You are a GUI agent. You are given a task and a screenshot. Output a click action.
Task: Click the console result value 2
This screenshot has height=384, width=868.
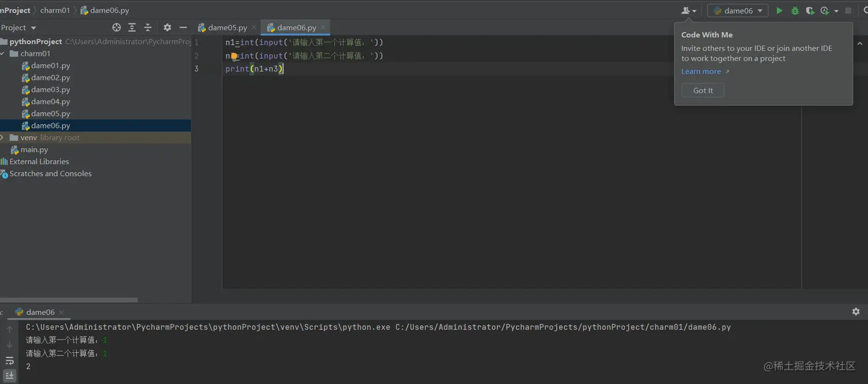(x=28, y=366)
